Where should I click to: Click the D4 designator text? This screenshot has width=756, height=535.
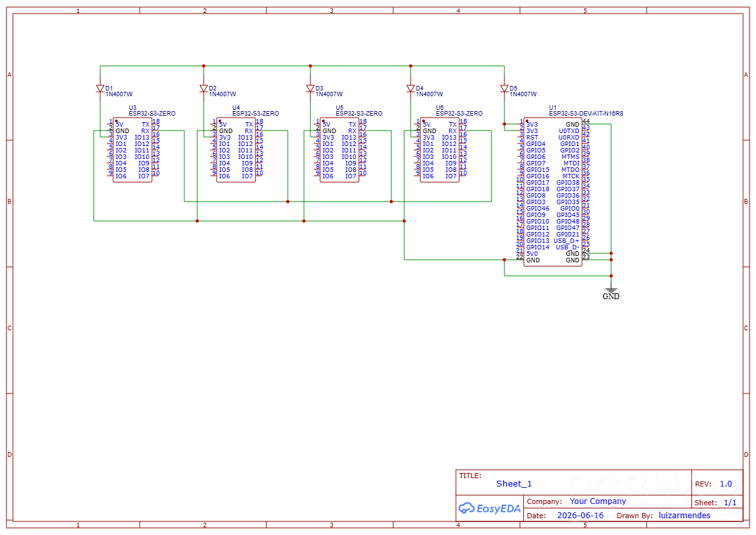pos(420,89)
